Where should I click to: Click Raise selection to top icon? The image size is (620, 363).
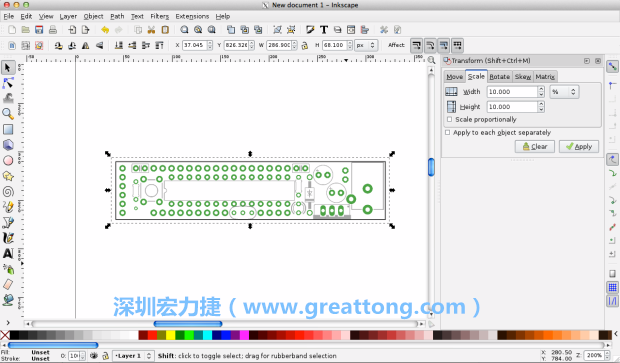159,45
